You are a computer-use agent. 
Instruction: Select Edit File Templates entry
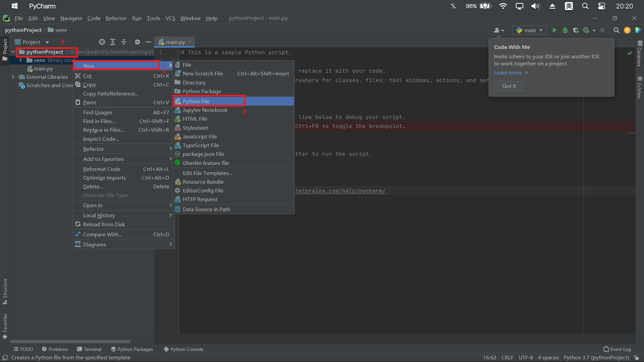[233, 173]
